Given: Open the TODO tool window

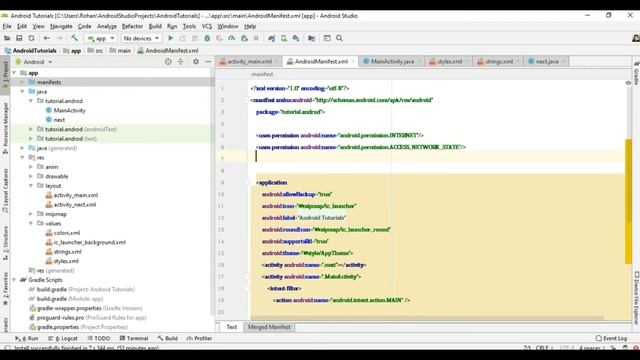Looking at the screenshot, I should 98,338.
